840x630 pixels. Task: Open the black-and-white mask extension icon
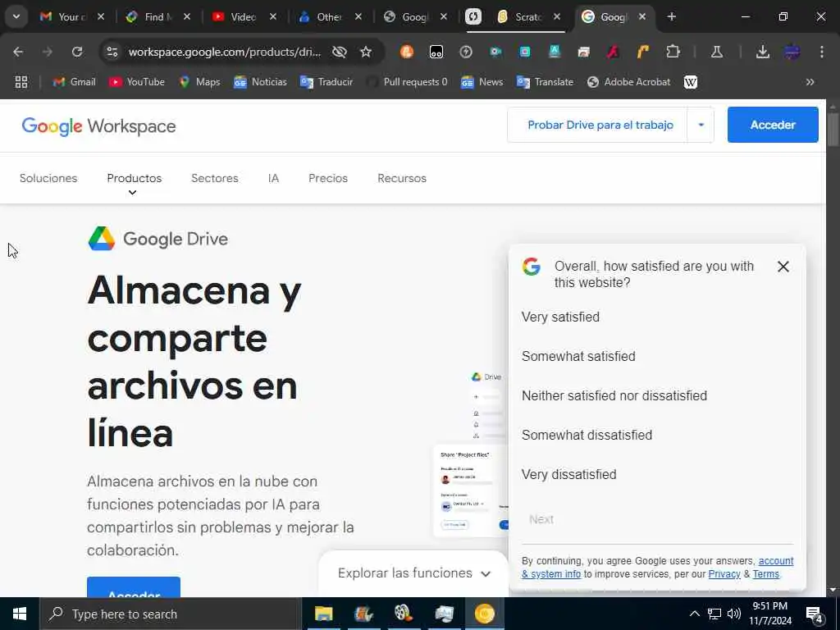click(436, 52)
